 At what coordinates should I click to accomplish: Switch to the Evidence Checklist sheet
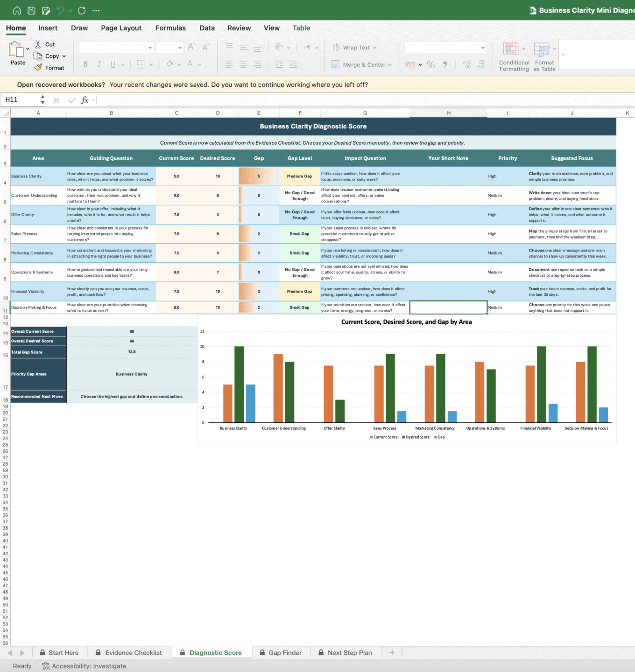tap(129, 652)
